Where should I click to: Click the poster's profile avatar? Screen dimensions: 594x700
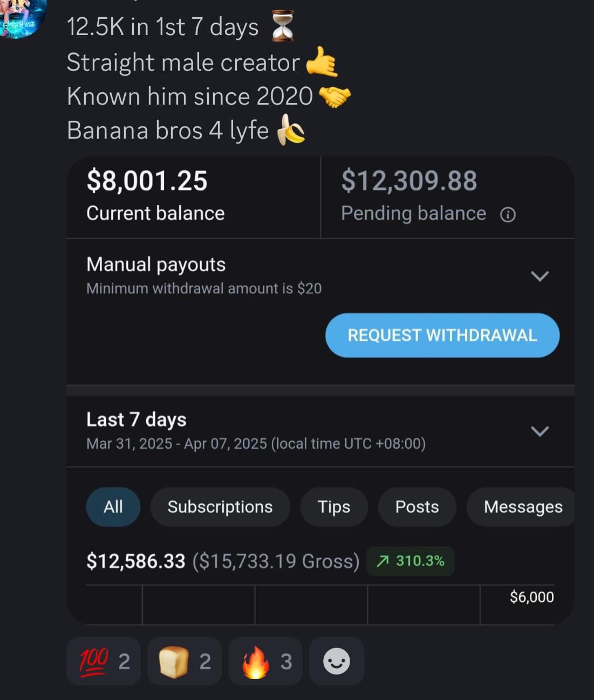coord(21,16)
